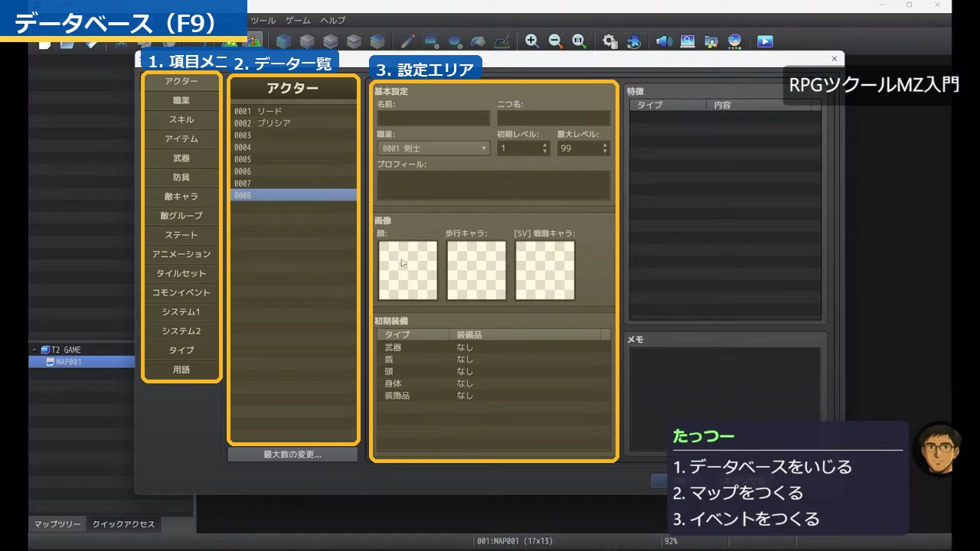Select the Layer 1 drawing icon
This screenshot has height=551, width=980.
pyautogui.click(x=307, y=41)
